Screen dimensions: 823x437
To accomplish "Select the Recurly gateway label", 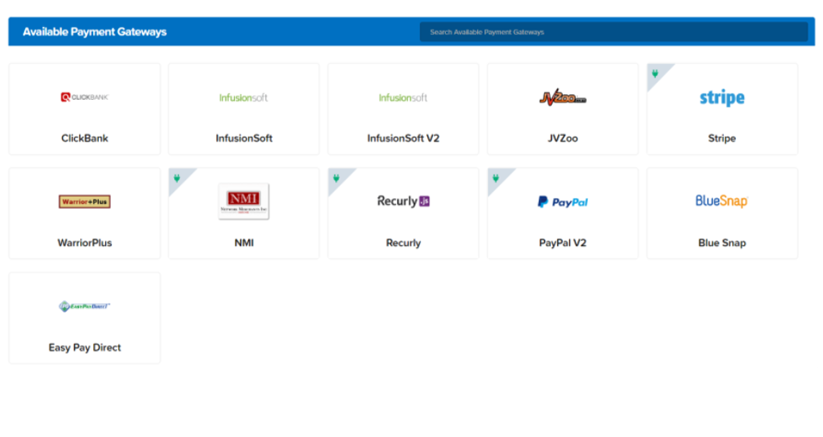I will 403,242.
